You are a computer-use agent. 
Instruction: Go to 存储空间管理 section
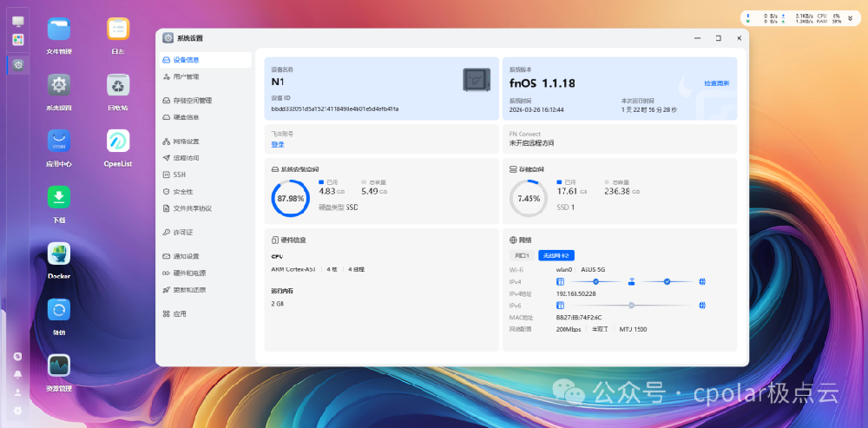pos(206,101)
